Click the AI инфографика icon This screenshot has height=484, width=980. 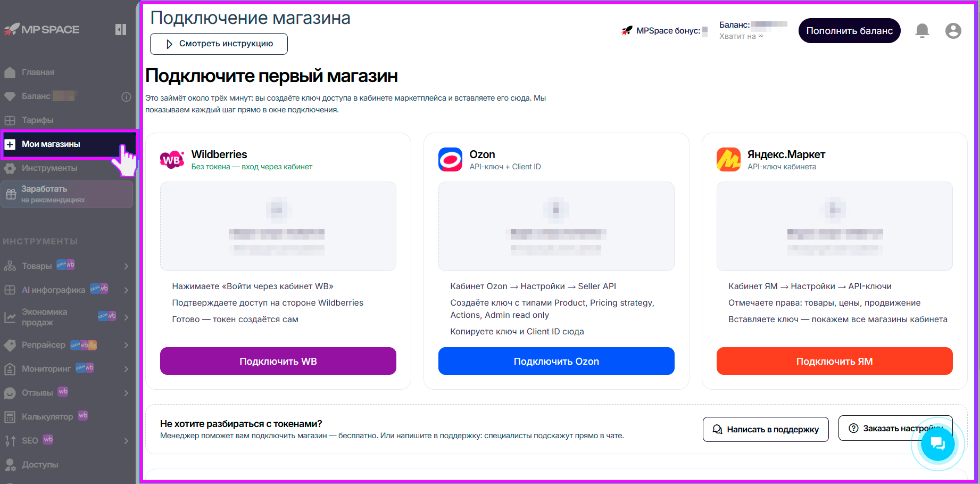[10, 290]
